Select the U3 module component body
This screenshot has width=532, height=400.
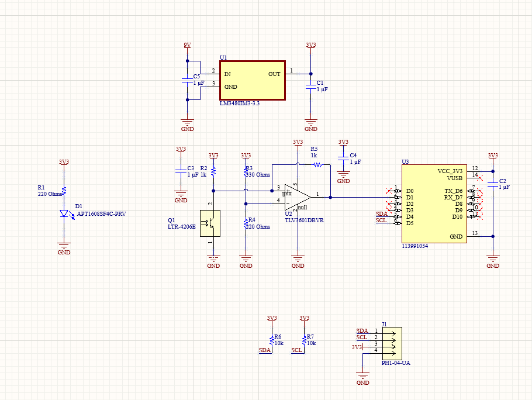point(433,204)
